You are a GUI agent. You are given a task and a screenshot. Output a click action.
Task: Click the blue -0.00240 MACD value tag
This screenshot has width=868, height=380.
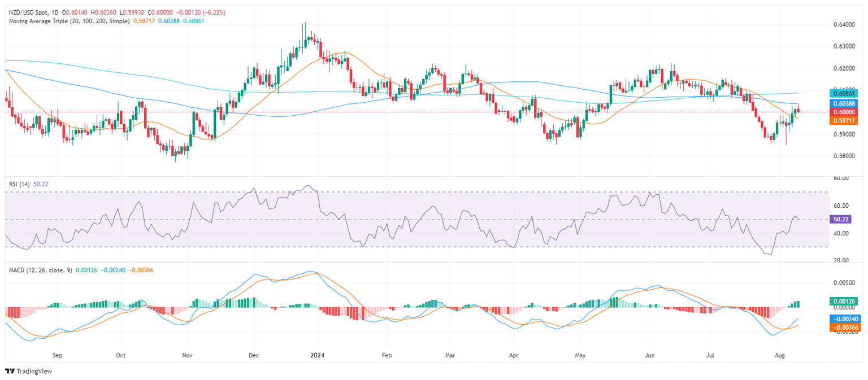pyautogui.click(x=845, y=318)
